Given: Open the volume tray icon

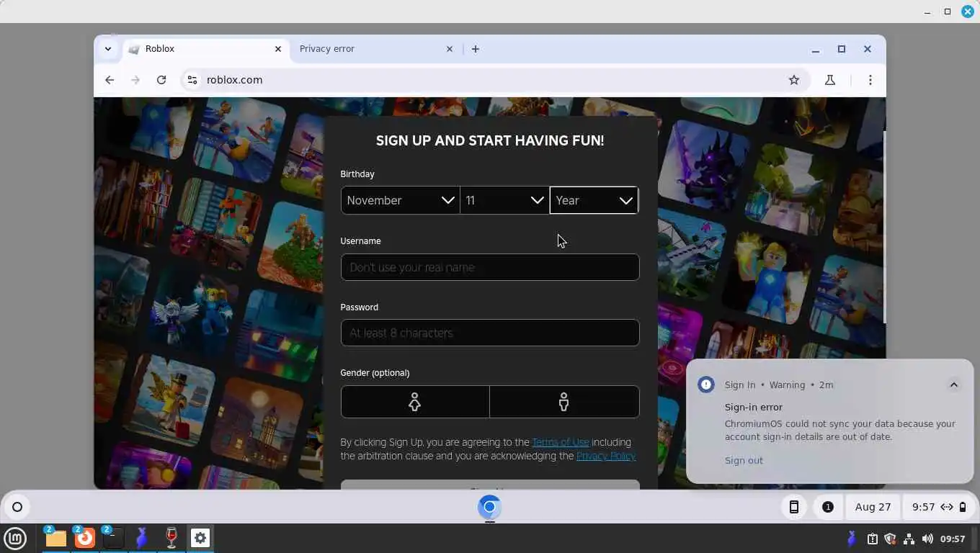Looking at the screenshot, I should coord(927,539).
